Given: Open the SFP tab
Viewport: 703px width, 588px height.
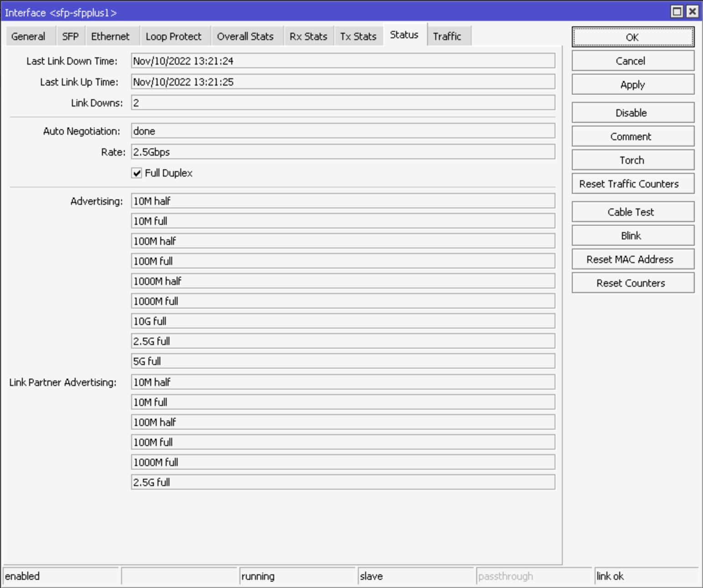Looking at the screenshot, I should click(70, 36).
